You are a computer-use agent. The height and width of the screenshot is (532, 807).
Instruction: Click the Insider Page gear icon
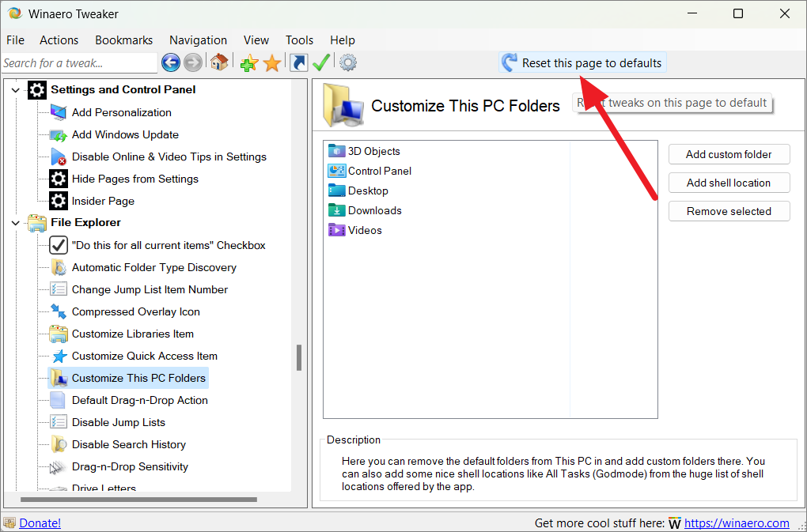click(x=59, y=201)
